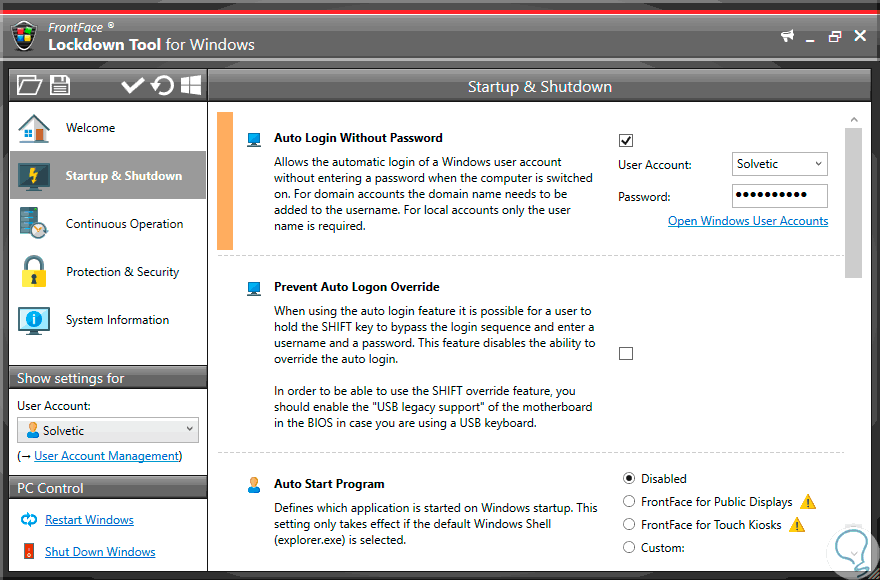The width and height of the screenshot is (880, 580).
Task: Select FrontFace for Touch Kiosks radio option
Action: point(629,524)
